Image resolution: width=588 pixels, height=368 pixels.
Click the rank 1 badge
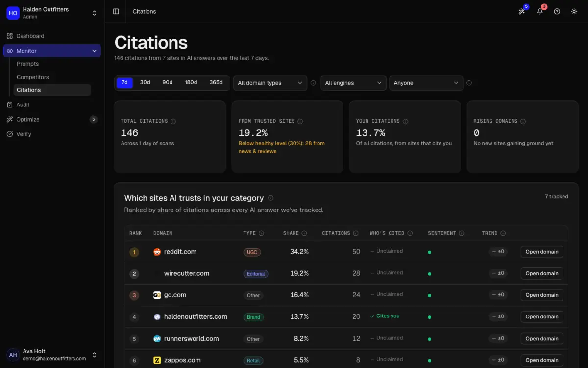tap(134, 252)
